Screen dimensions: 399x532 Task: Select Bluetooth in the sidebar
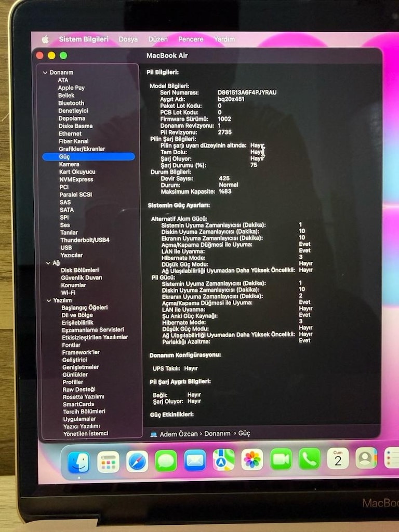click(71, 103)
